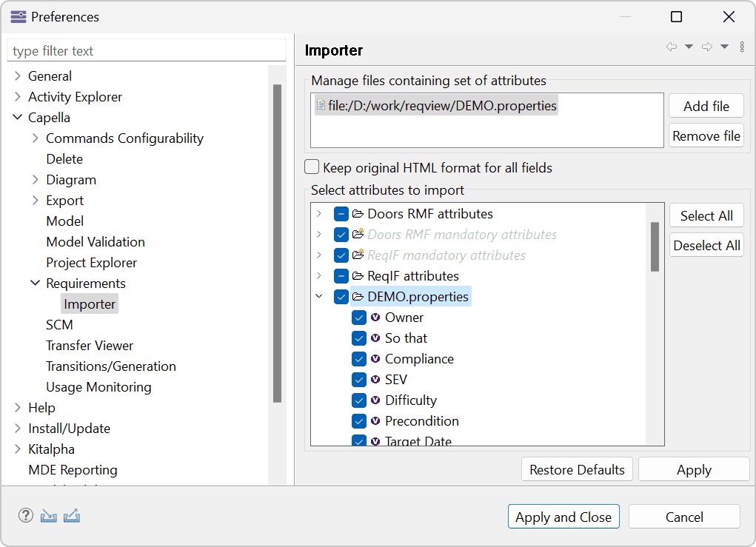
Task: Click the Precondition attribute icon
Action: [x=375, y=420]
